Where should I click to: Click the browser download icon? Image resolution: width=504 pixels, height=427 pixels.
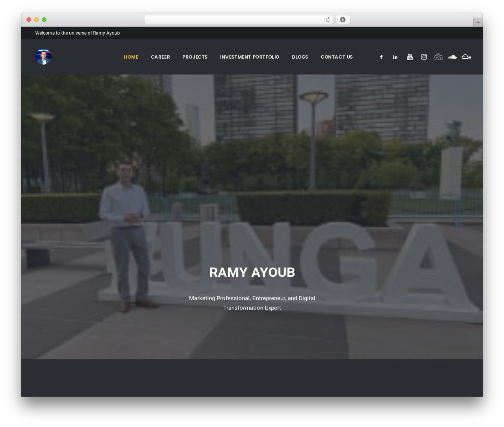[x=343, y=20]
